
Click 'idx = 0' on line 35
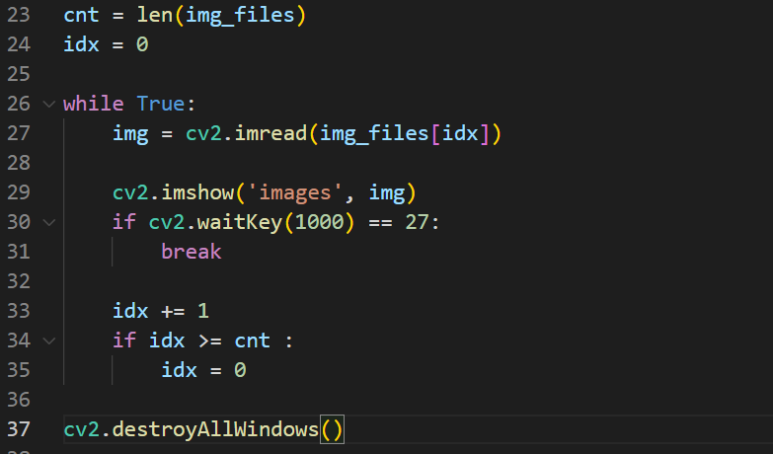click(x=204, y=370)
